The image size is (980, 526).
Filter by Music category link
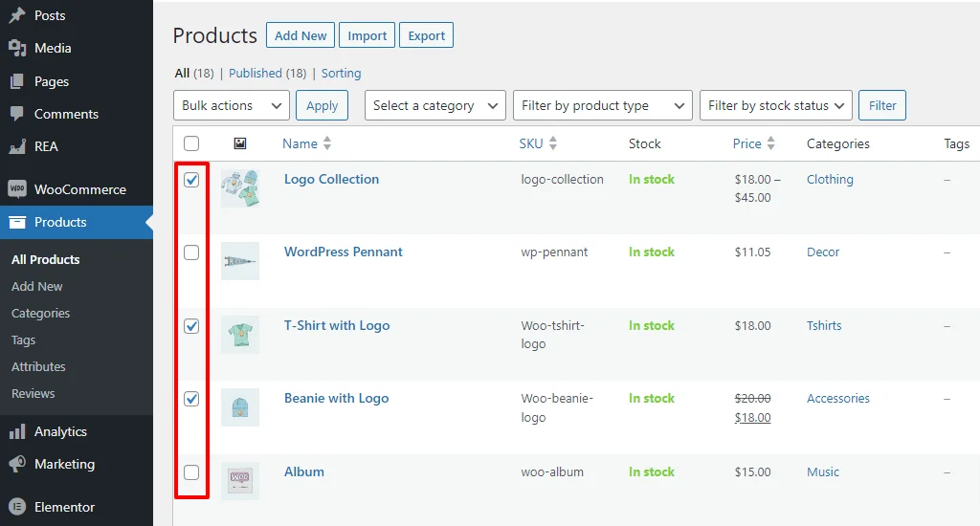point(823,471)
